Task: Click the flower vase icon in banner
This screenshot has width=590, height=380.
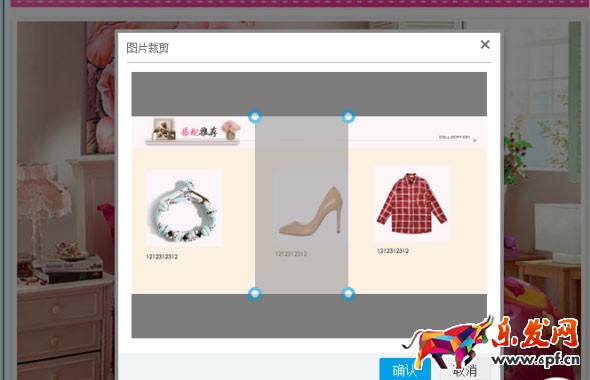Action: tap(231, 130)
